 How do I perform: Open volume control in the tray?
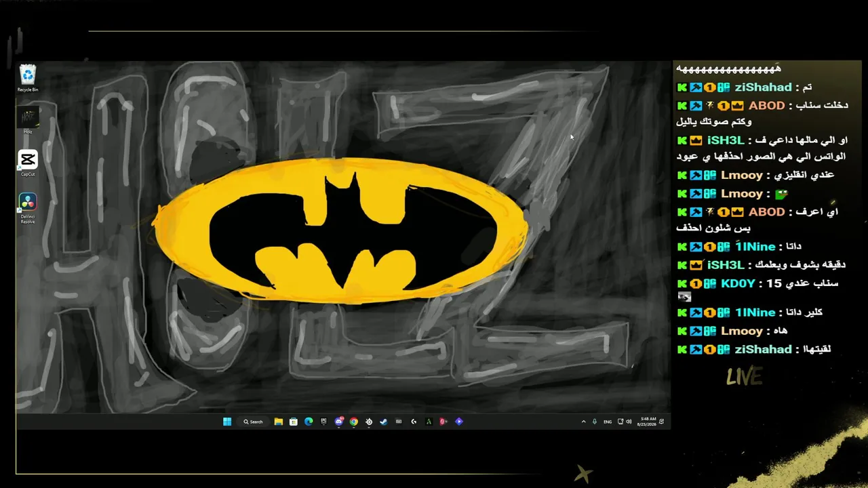pos(629,422)
